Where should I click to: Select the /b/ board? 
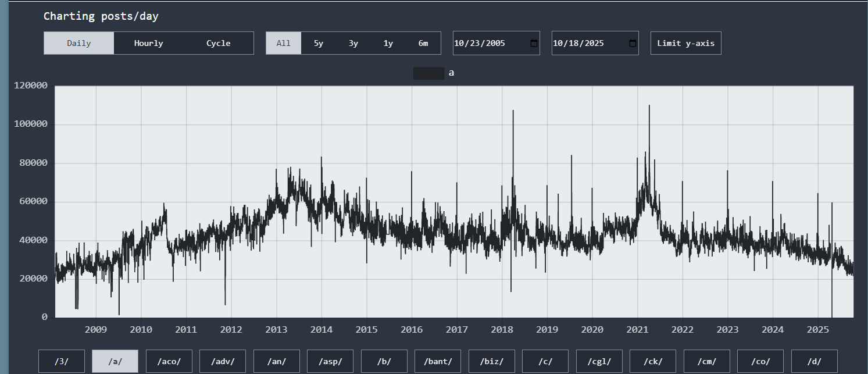[x=384, y=361]
